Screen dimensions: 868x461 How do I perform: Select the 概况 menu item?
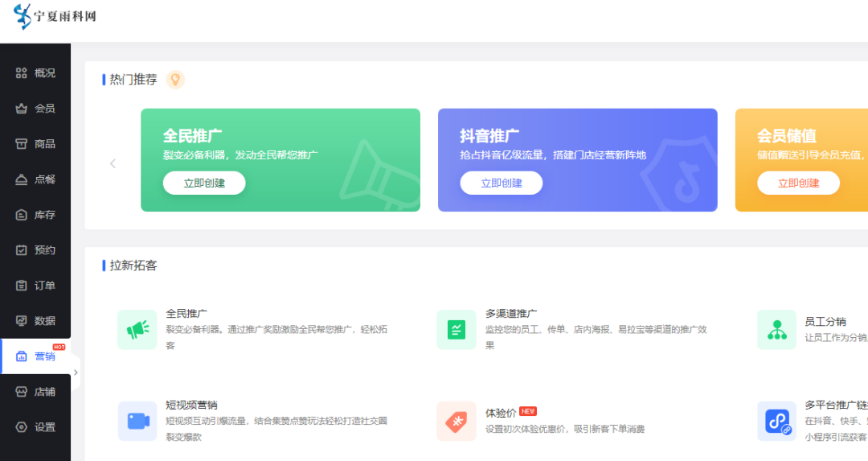35,73
